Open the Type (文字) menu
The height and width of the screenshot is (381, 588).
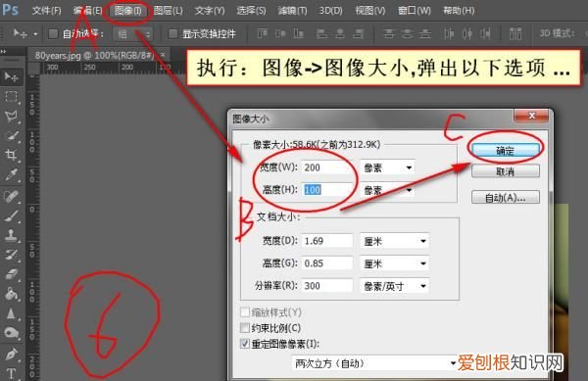(210, 11)
